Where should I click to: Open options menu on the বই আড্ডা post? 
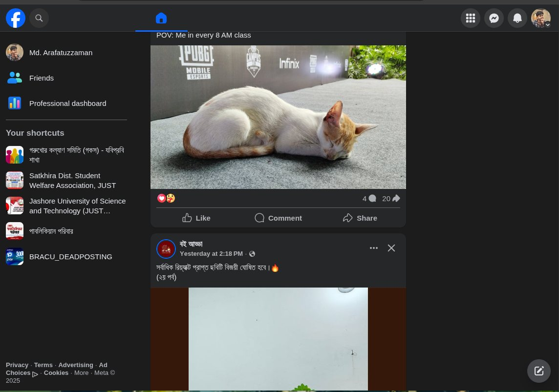(x=374, y=248)
